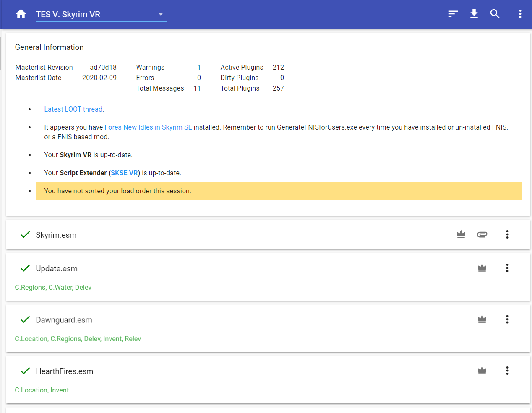
Task: Click the Dirty Plugins label
Action: [240, 78]
